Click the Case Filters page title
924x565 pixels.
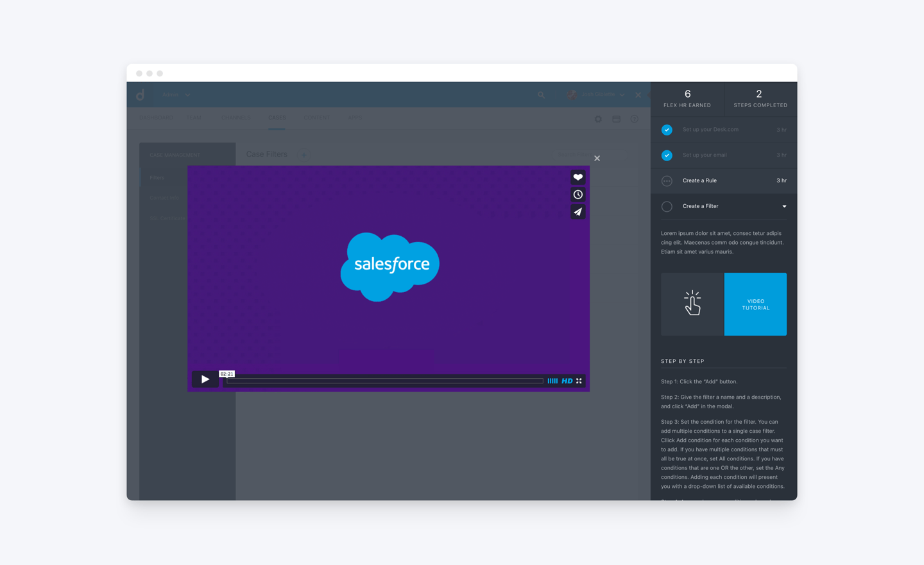tap(266, 154)
